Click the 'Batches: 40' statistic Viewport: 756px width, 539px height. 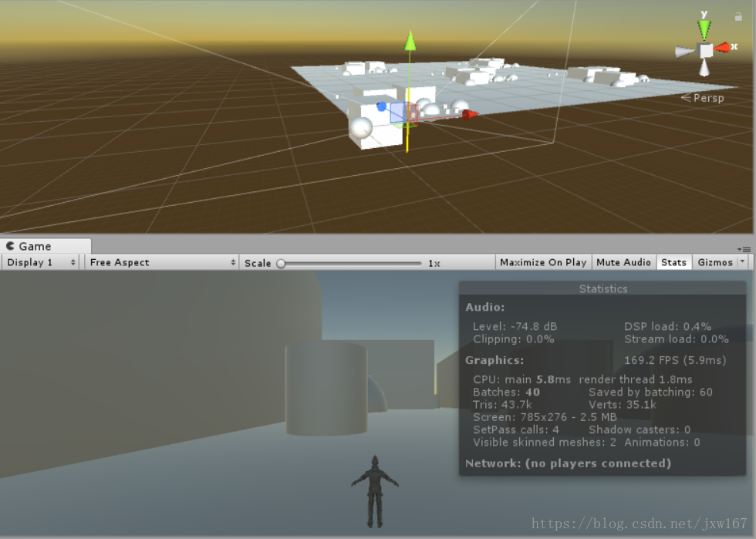(x=506, y=392)
